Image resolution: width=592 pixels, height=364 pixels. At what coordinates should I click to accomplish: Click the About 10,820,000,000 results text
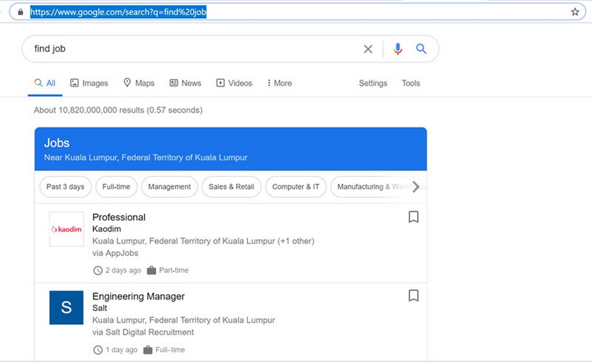coord(118,110)
